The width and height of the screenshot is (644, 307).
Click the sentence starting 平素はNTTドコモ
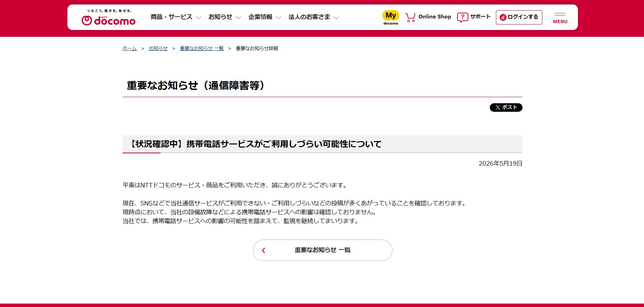click(x=235, y=185)
